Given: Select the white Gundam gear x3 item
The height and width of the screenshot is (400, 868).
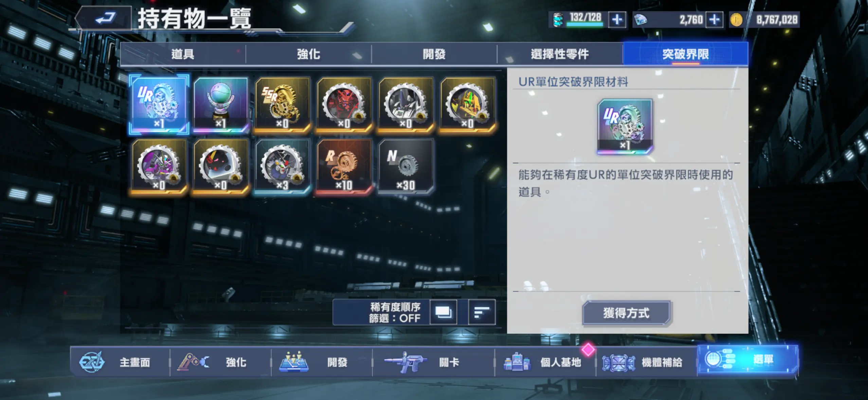Looking at the screenshot, I should tap(283, 166).
